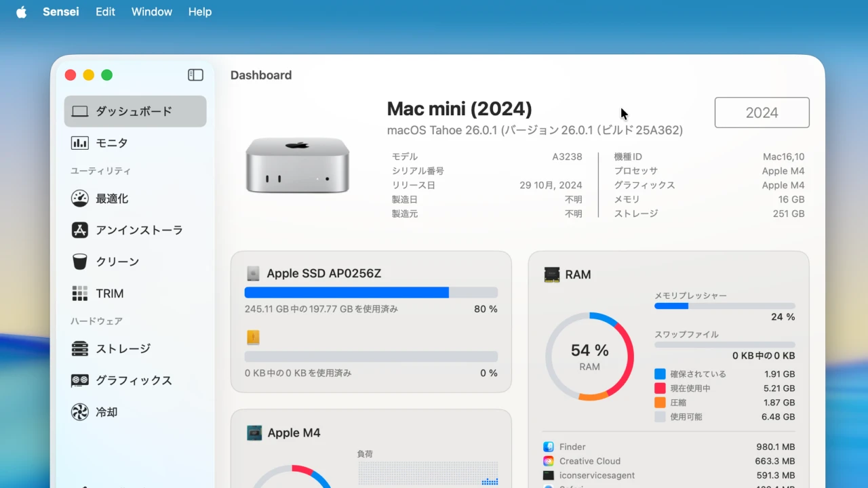The image size is (868, 488).
Task: Click the Creative Cloud process entry
Action: (x=589, y=462)
